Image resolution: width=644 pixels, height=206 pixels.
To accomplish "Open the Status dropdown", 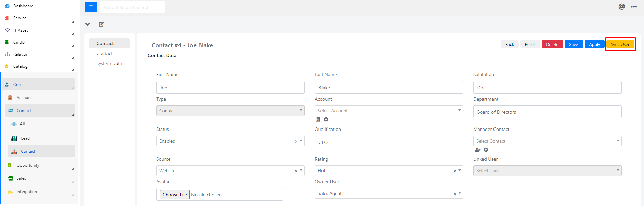I will pos(230,141).
